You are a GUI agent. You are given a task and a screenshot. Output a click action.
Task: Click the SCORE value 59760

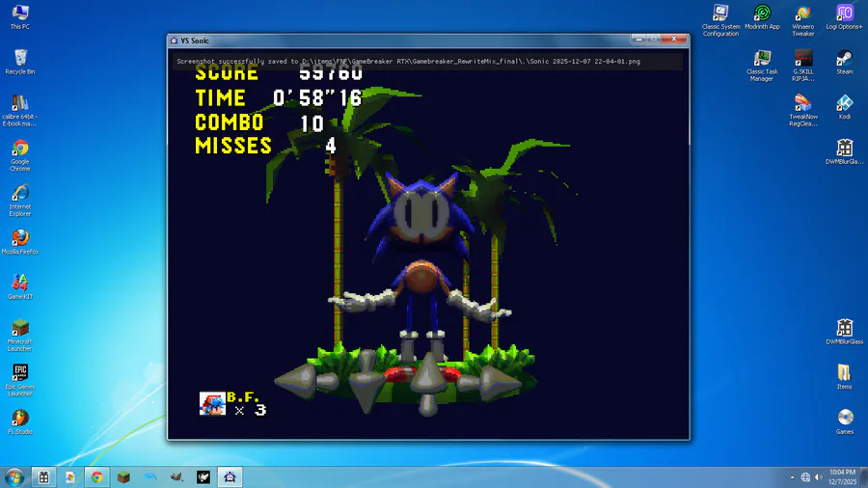point(331,72)
